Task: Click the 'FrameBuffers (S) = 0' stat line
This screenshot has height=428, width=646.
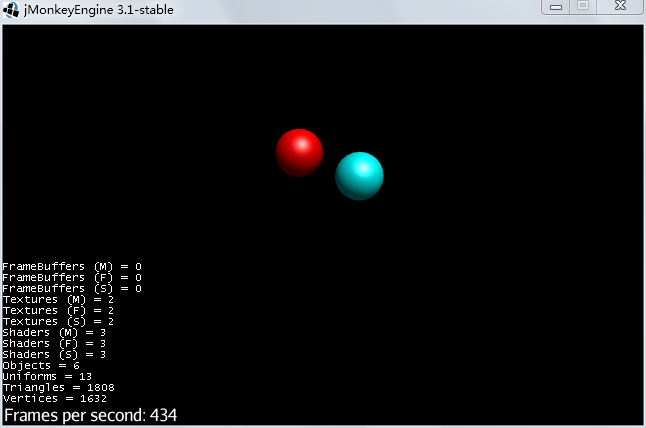Action: [x=72, y=289]
